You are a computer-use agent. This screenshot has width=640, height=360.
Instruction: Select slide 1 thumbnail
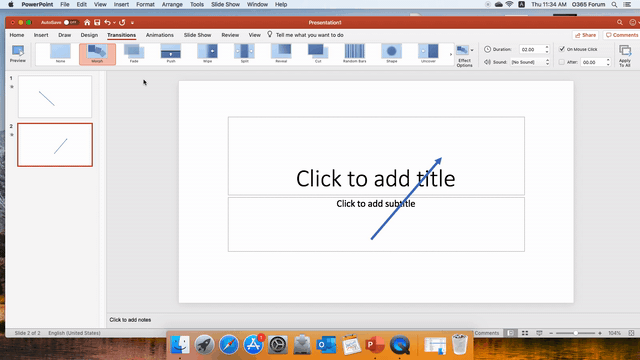(x=55, y=97)
